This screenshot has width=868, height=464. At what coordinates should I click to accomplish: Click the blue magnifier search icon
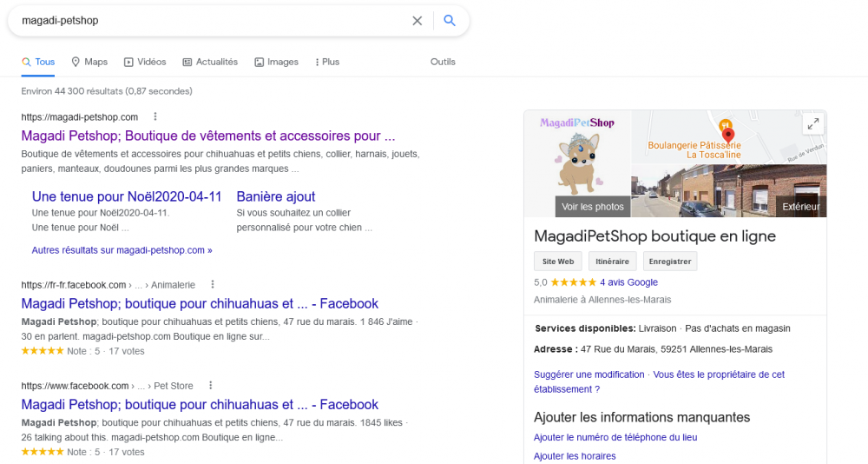click(450, 21)
